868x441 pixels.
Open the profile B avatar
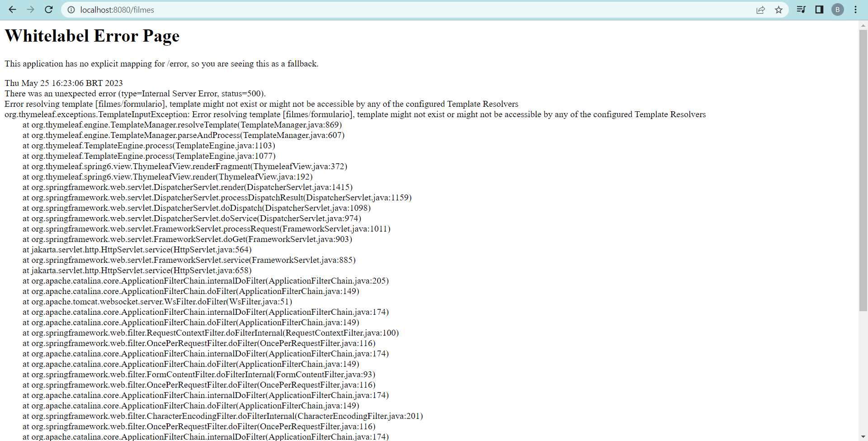(838, 9)
